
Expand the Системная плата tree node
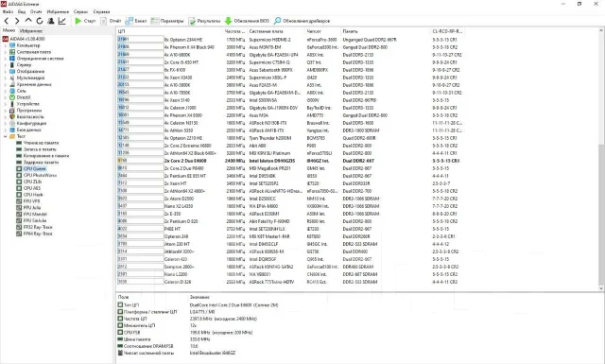click(x=6, y=52)
